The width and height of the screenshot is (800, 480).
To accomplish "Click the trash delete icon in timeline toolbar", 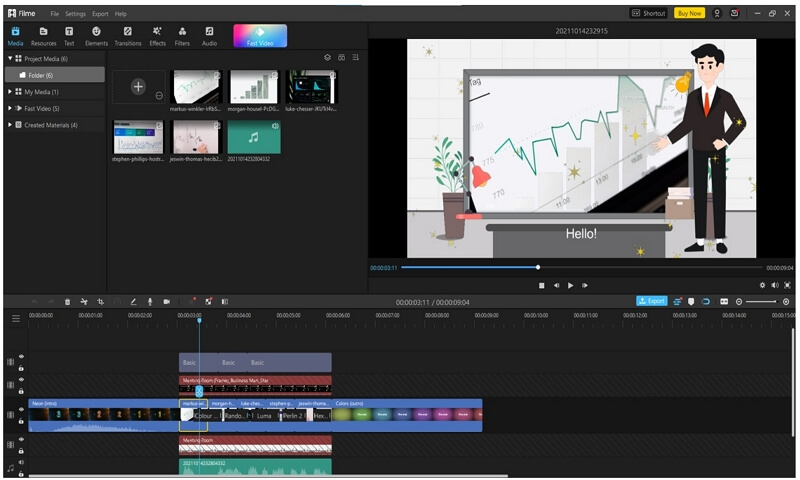I will [x=67, y=302].
